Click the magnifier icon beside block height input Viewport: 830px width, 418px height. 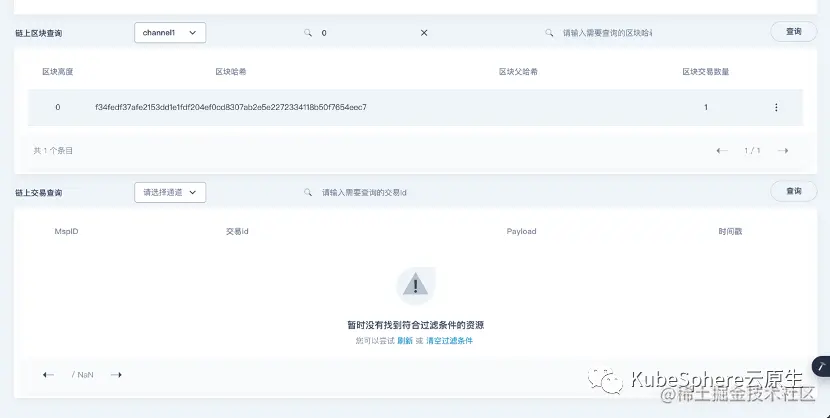pyautogui.click(x=308, y=33)
